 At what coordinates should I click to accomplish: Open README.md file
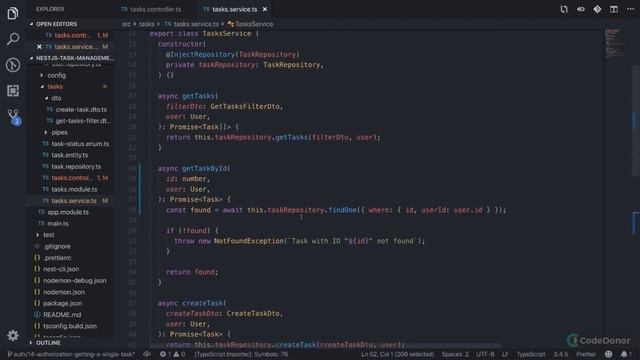tap(62, 315)
